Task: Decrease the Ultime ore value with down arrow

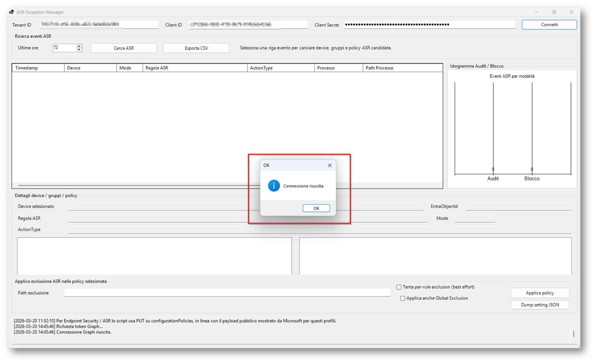Action: coord(79,50)
